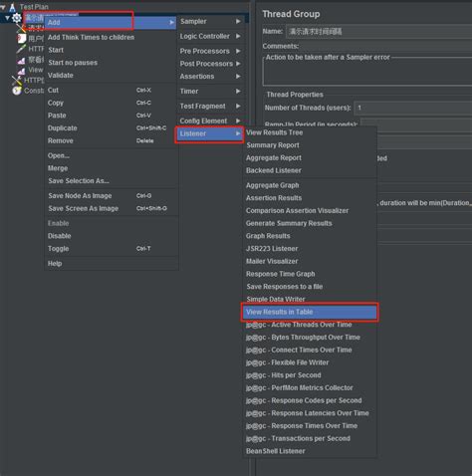472x476 pixels.
Task: Select the View listener graph icon
Action: pos(21,71)
